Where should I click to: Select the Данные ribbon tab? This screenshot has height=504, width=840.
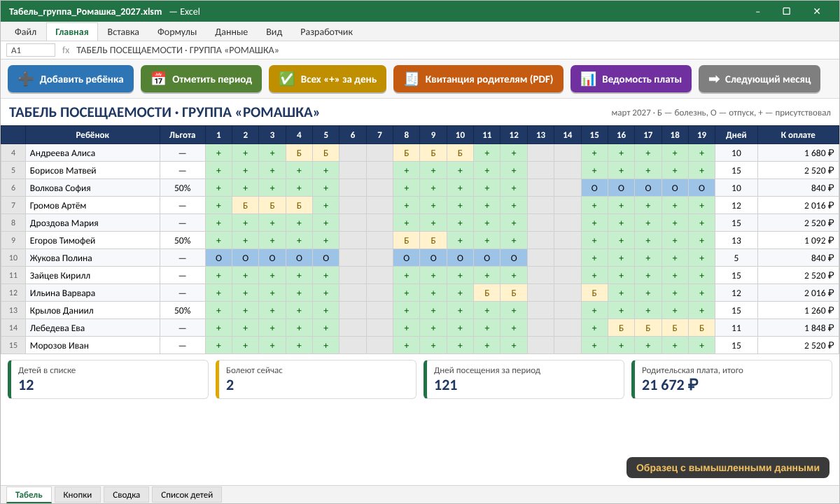(231, 31)
